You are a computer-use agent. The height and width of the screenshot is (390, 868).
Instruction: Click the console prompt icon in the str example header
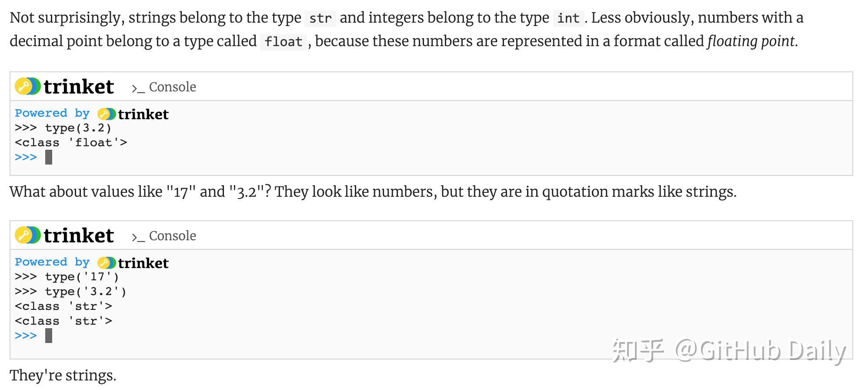pos(138,237)
